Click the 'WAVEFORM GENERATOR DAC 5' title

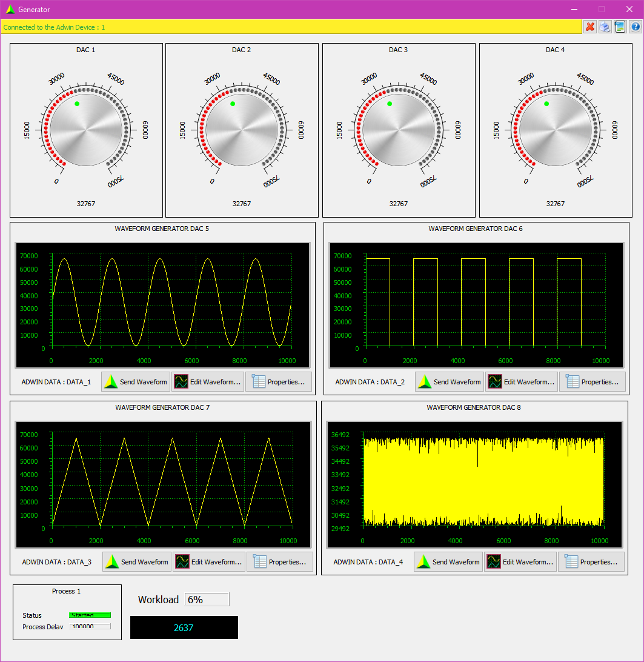(162, 229)
